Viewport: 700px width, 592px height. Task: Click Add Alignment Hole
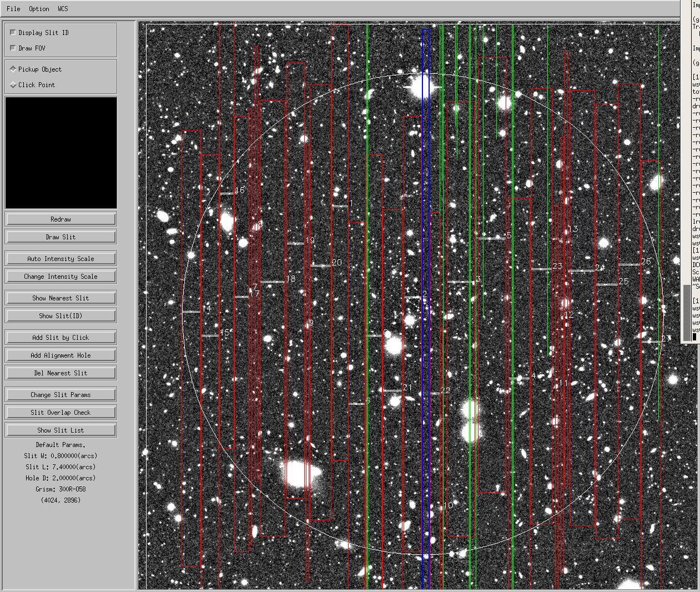click(x=61, y=355)
